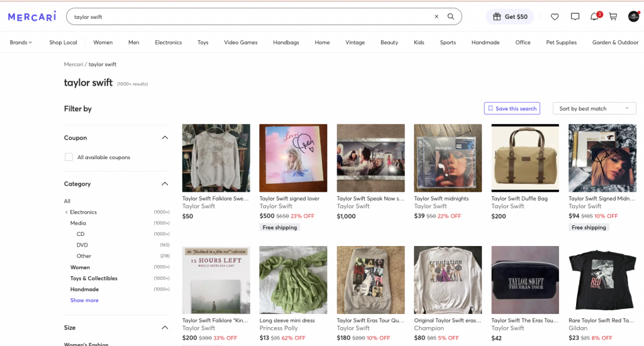The image size is (644, 346).
Task: Open the Pet Supplies category
Action: pyautogui.click(x=561, y=42)
